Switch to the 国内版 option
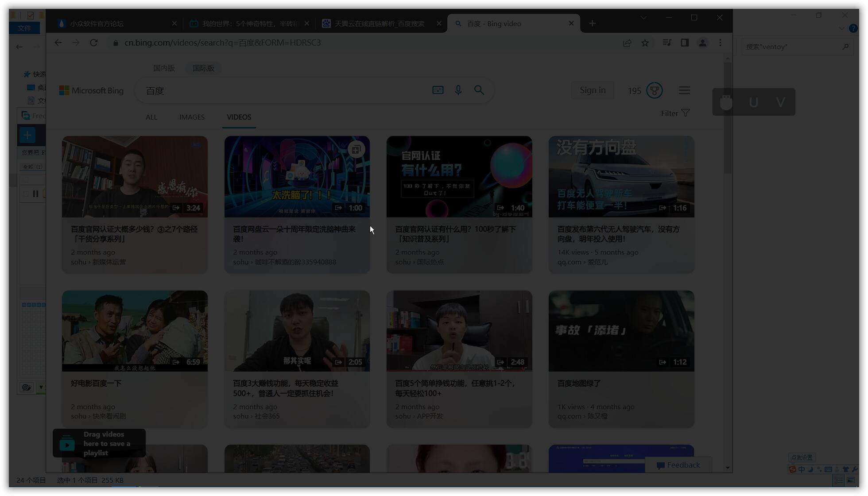The width and height of the screenshot is (868, 496). click(164, 68)
